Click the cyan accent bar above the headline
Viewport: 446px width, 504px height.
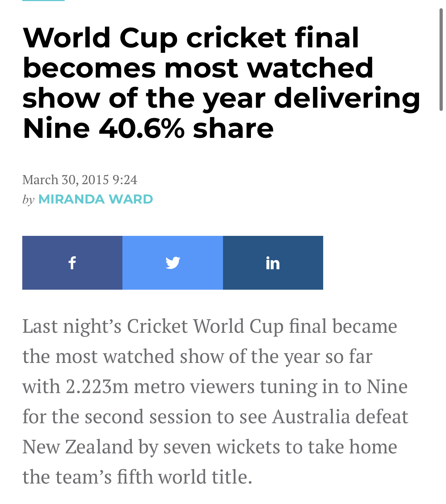(43, 1)
